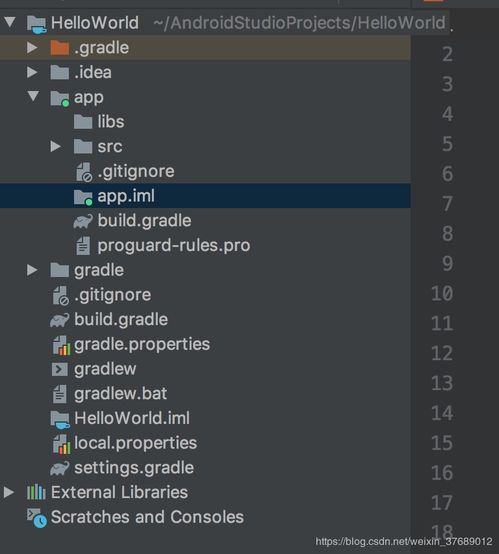Click the gradlew terminal script icon
This screenshot has height=554, width=499.
59,370
